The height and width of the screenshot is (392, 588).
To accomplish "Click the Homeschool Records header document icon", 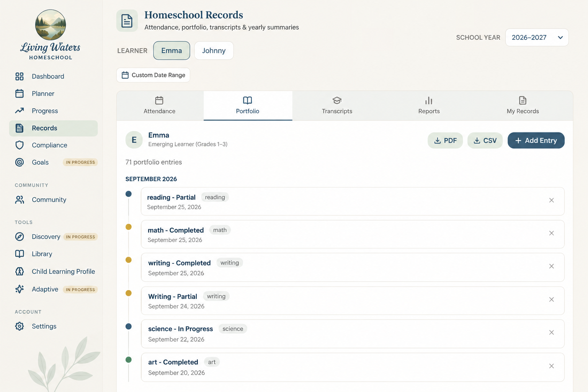I will click(x=127, y=21).
